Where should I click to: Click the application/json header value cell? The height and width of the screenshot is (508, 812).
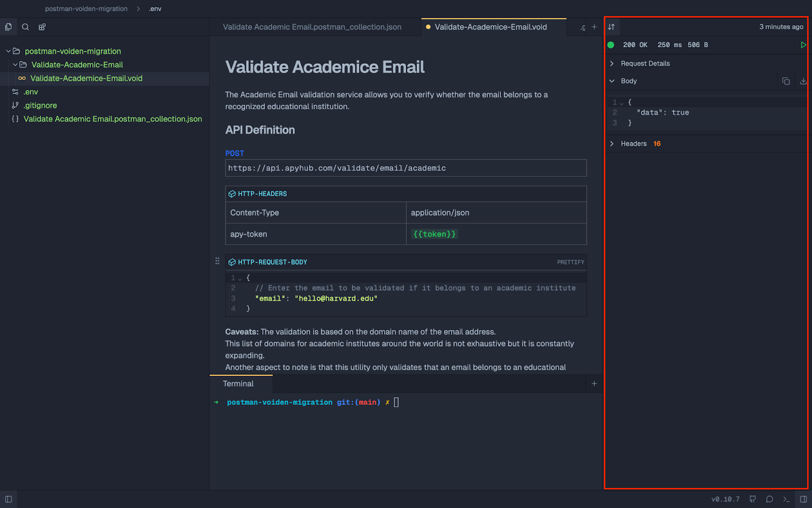coord(496,213)
